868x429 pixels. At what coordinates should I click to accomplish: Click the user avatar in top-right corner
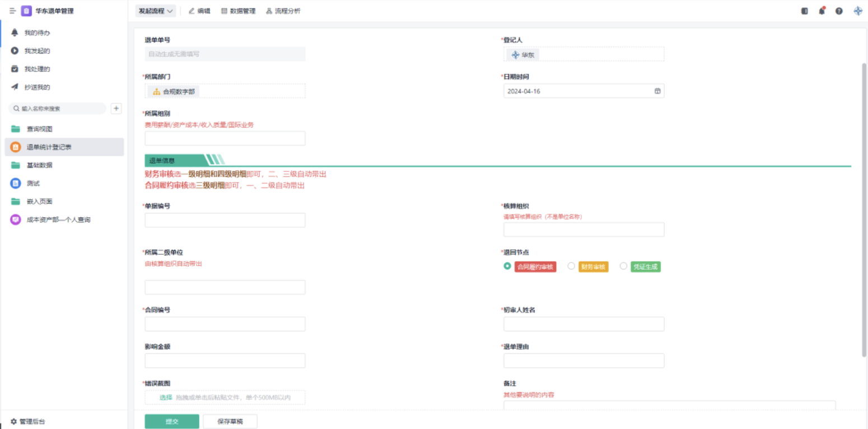coord(857,11)
